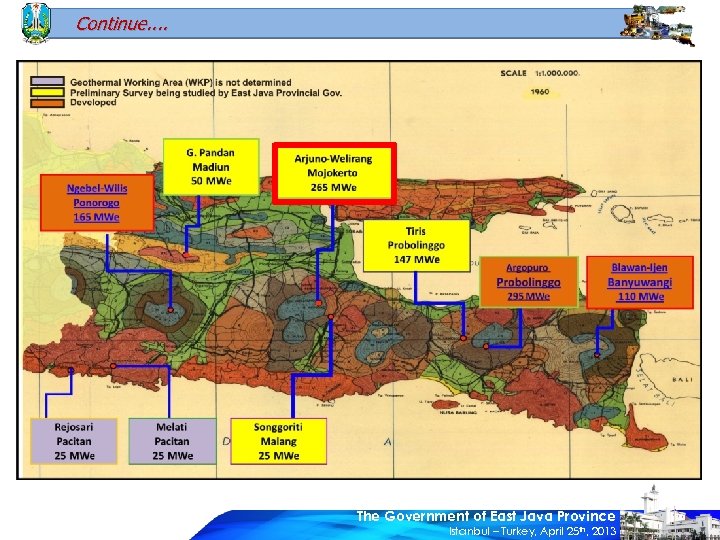Click the 'Preliminary Survey being studied' legend text

[206, 93]
